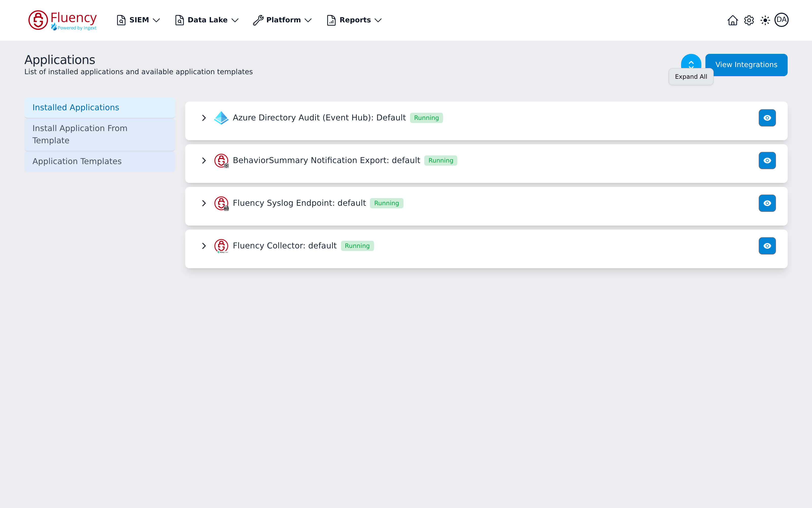
Task: Click the Fluency Syslog Endpoint app icon
Action: 221,203
